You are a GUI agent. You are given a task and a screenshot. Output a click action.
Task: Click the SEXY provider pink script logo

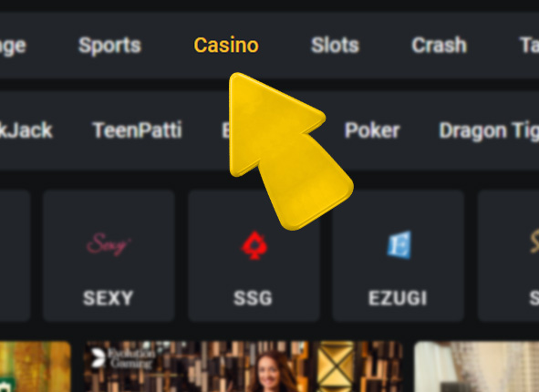click(x=109, y=244)
